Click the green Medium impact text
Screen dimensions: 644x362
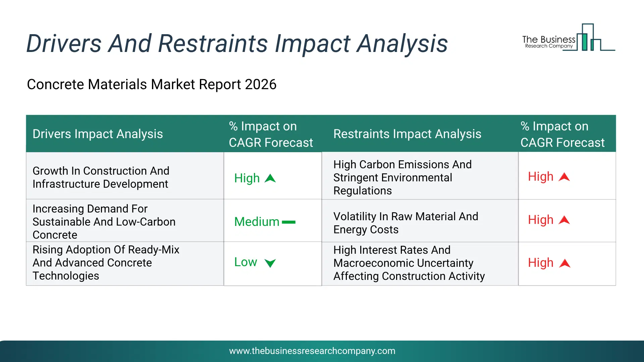click(x=257, y=222)
